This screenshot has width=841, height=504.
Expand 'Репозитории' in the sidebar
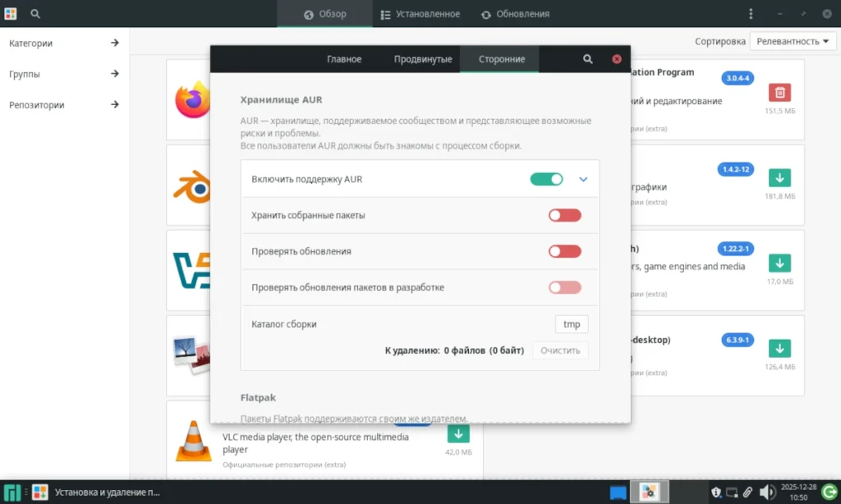click(x=64, y=104)
